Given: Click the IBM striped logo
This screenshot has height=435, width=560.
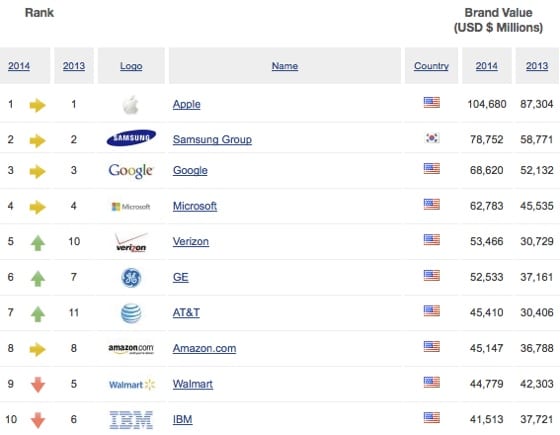Looking at the screenshot, I should [131, 420].
